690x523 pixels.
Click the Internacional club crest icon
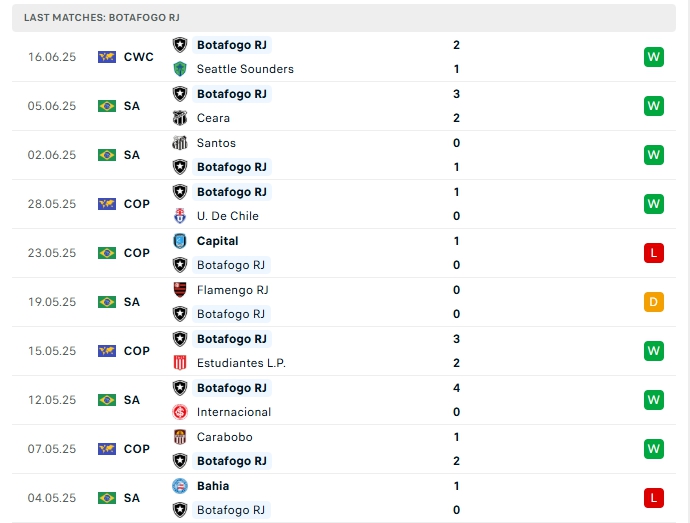point(180,412)
